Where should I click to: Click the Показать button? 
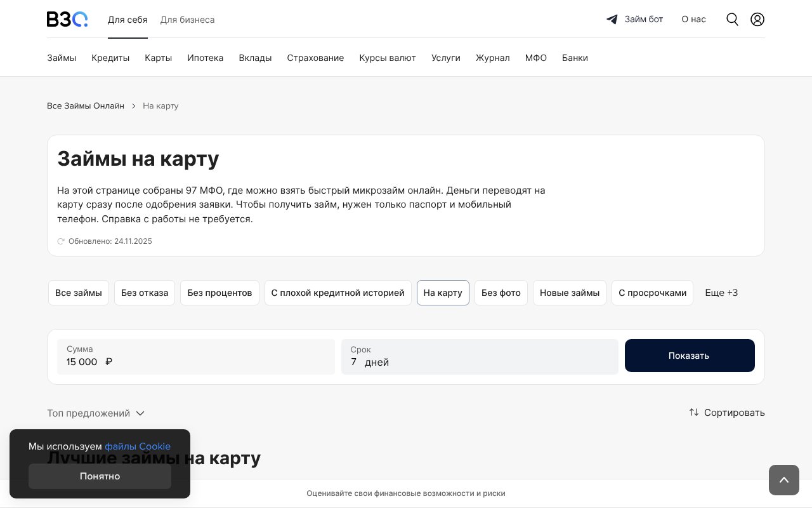tap(689, 356)
